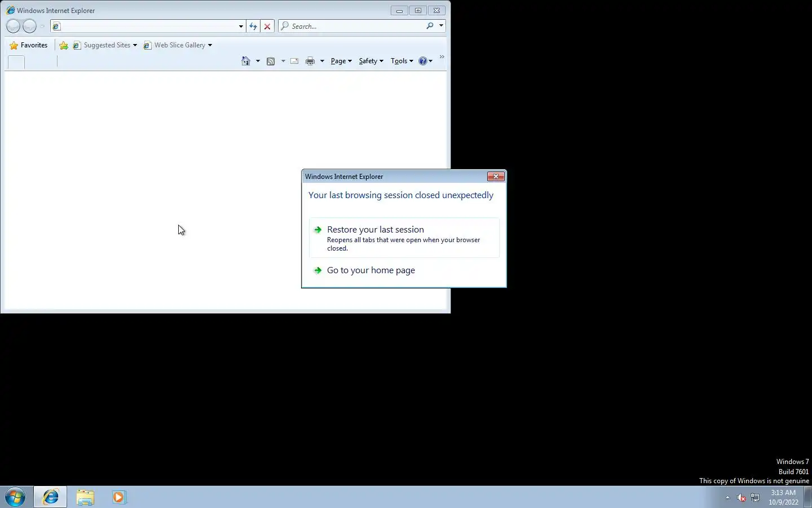This screenshot has width=812, height=508.
Task: Expand the address bar autocomplete dropdown
Action: [241, 26]
